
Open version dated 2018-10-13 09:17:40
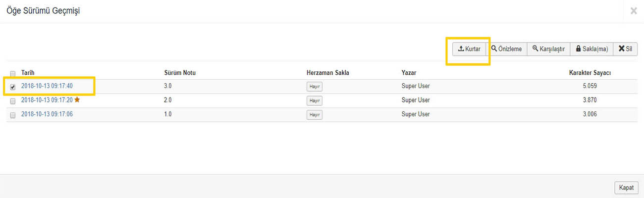47,86
